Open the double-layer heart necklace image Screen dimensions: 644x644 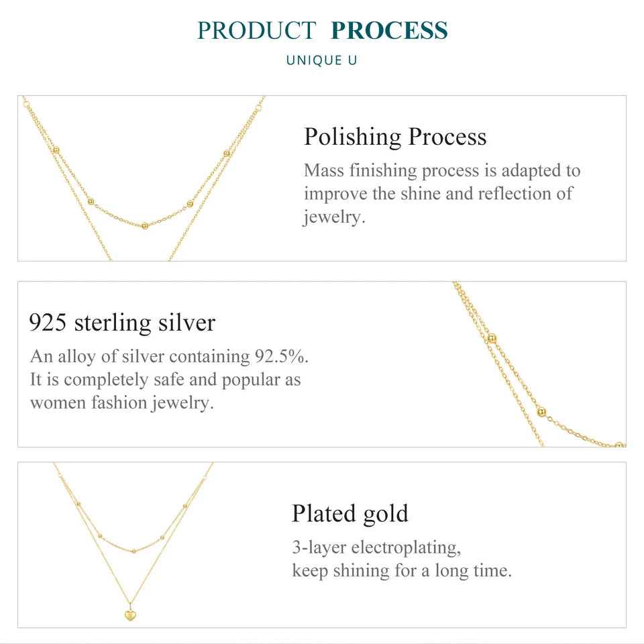[x=133, y=543]
